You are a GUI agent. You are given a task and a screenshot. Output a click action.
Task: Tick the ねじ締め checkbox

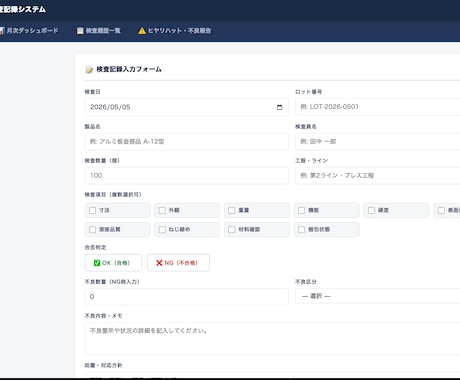coord(162,230)
